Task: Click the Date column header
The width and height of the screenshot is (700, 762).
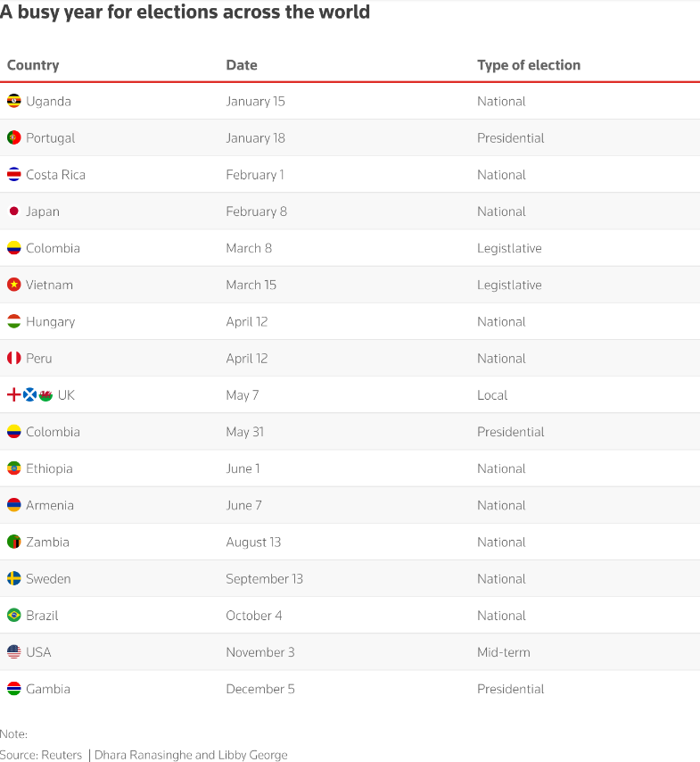Action: [241, 65]
